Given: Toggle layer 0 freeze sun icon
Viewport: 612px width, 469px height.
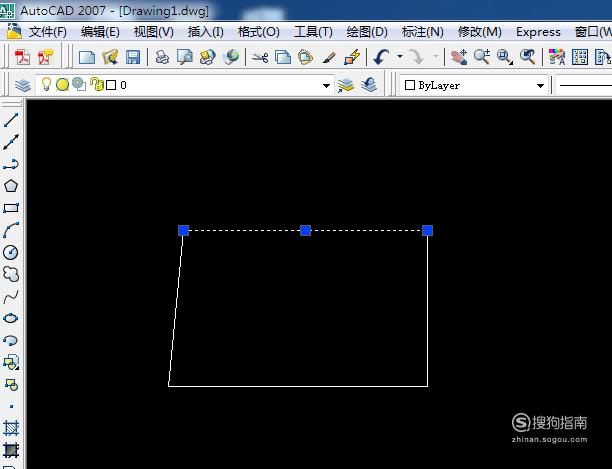Looking at the screenshot, I should click(x=62, y=85).
